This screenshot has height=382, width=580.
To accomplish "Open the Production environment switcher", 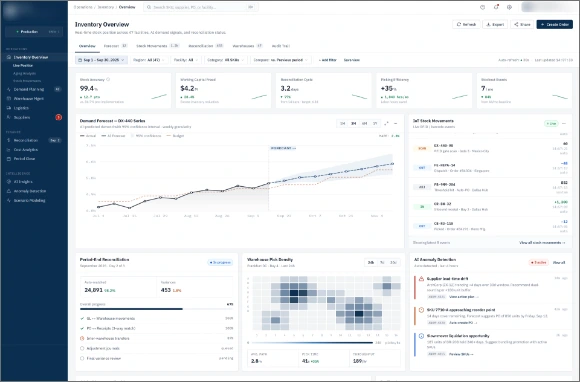I will tap(34, 32).
